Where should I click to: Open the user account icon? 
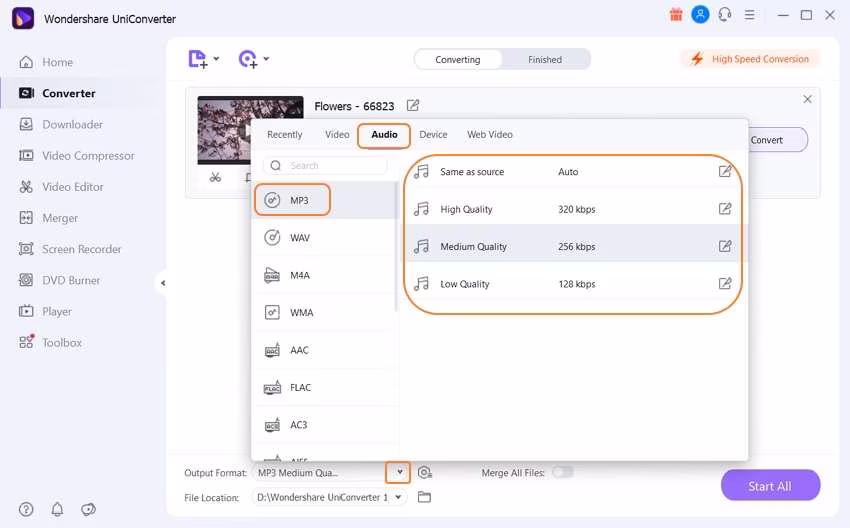700,15
